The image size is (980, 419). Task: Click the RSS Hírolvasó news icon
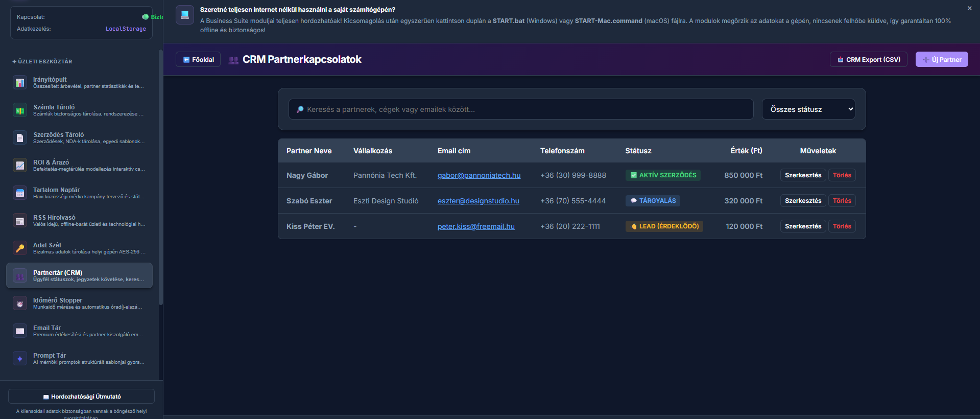20,220
